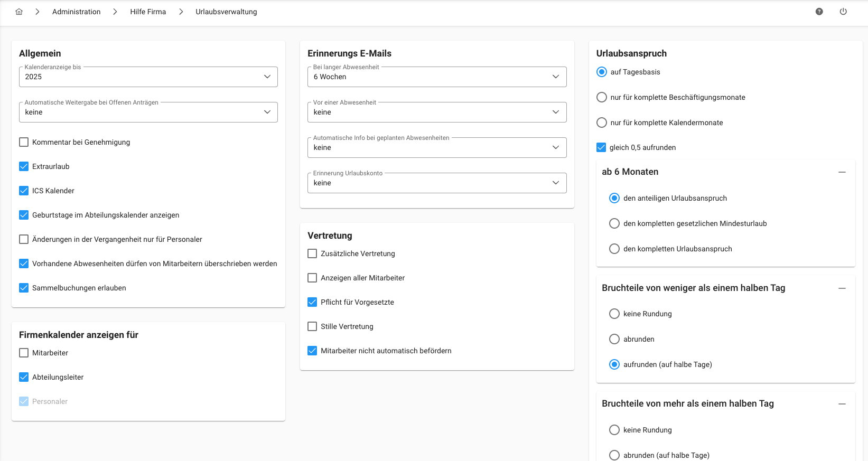The height and width of the screenshot is (461, 868).
Task: Select 'abrunden' under less than half day
Action: tap(614, 339)
